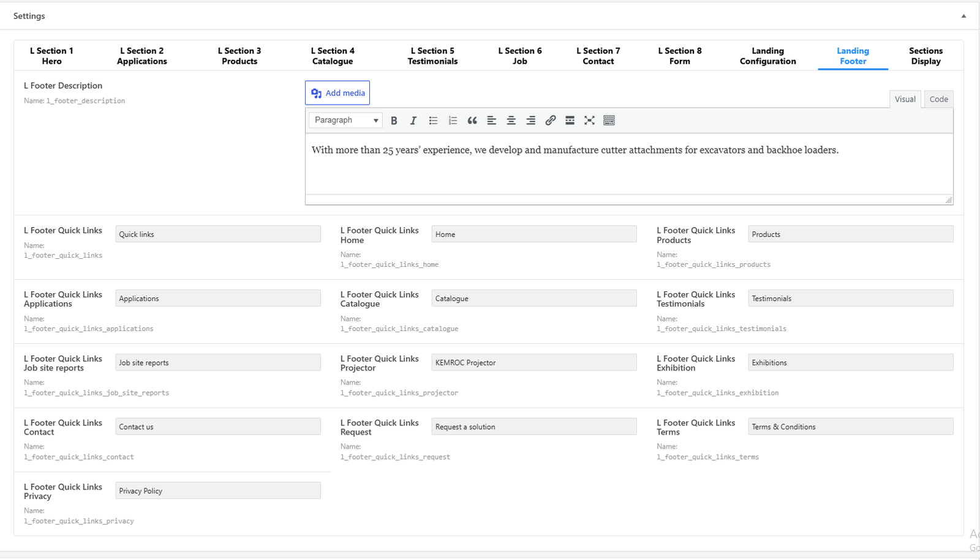Open the Paragraph format dropdown
The height and width of the screenshot is (560, 980).
click(x=345, y=120)
